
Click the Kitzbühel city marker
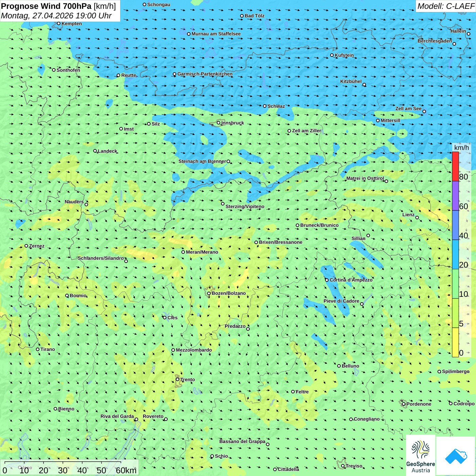click(364, 85)
